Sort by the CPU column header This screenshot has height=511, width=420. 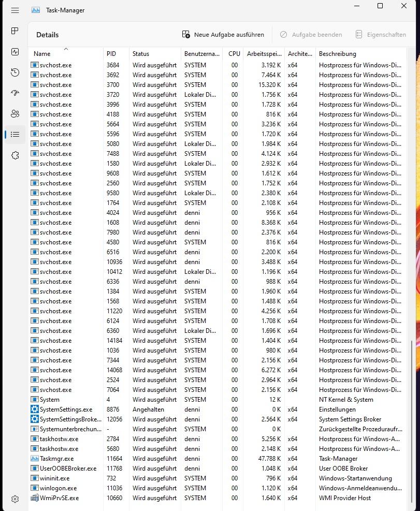click(234, 54)
